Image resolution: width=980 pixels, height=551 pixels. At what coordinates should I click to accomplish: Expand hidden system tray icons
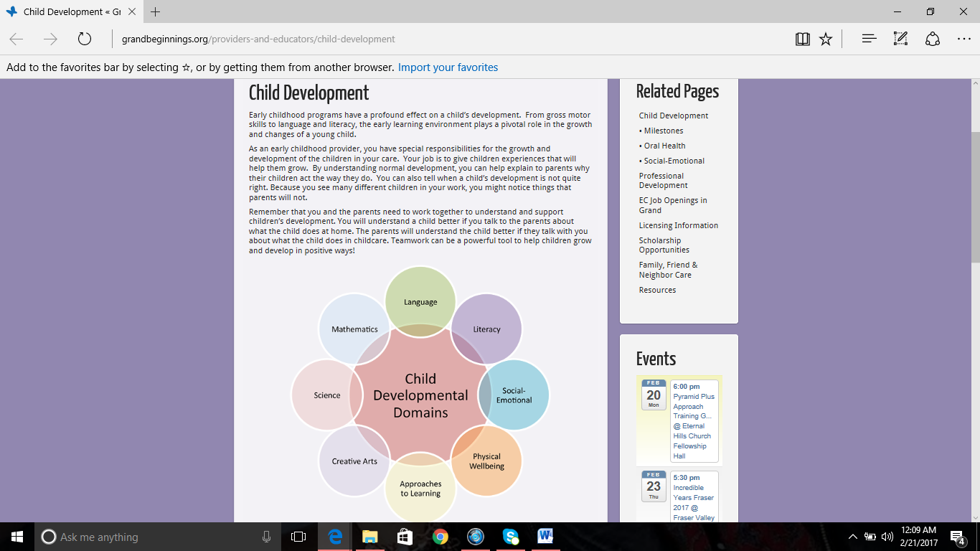point(853,535)
